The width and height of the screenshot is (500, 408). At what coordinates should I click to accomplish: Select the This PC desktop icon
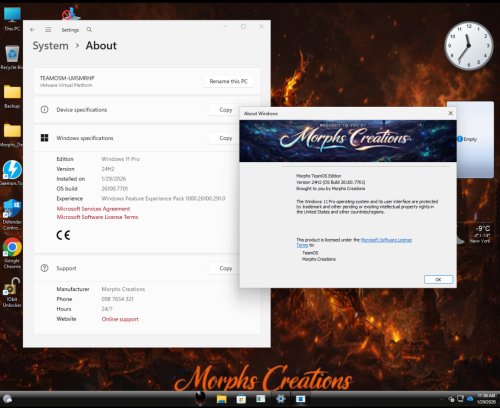(x=12, y=19)
